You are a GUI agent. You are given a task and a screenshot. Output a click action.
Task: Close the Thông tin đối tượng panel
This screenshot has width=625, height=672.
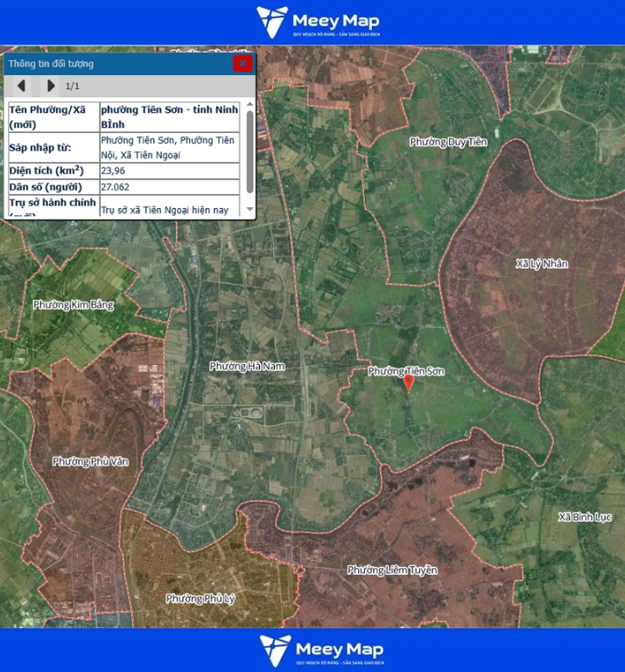pos(242,63)
